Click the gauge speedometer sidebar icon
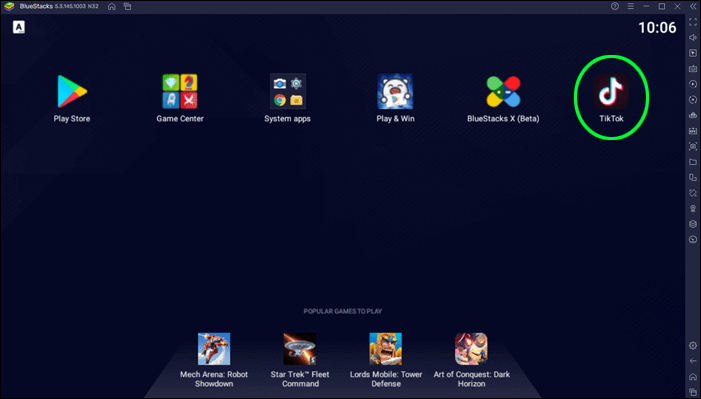 693,239
